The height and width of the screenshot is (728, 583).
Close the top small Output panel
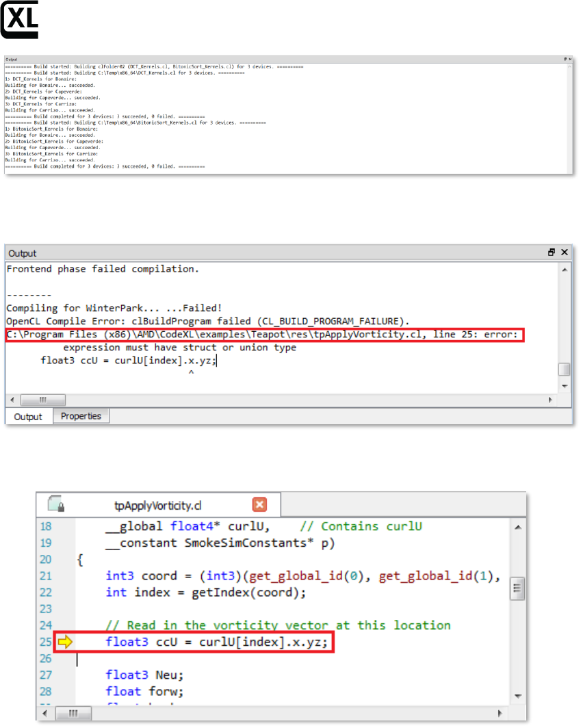(570, 59)
